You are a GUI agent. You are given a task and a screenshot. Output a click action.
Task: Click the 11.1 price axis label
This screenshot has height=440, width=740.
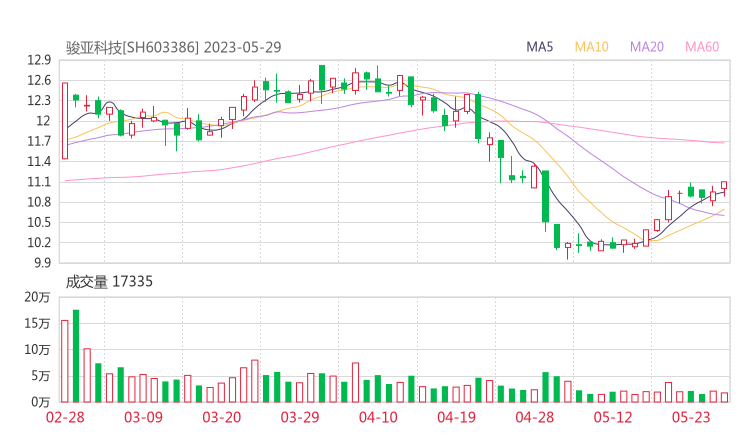(x=39, y=182)
